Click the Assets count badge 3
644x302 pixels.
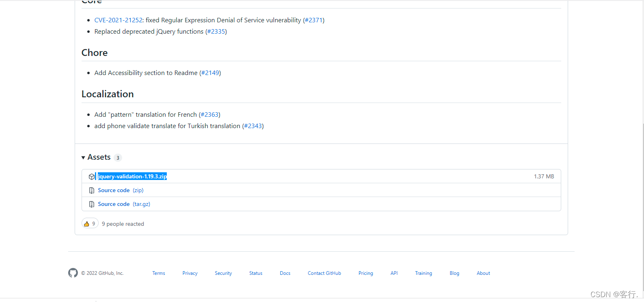coord(118,158)
